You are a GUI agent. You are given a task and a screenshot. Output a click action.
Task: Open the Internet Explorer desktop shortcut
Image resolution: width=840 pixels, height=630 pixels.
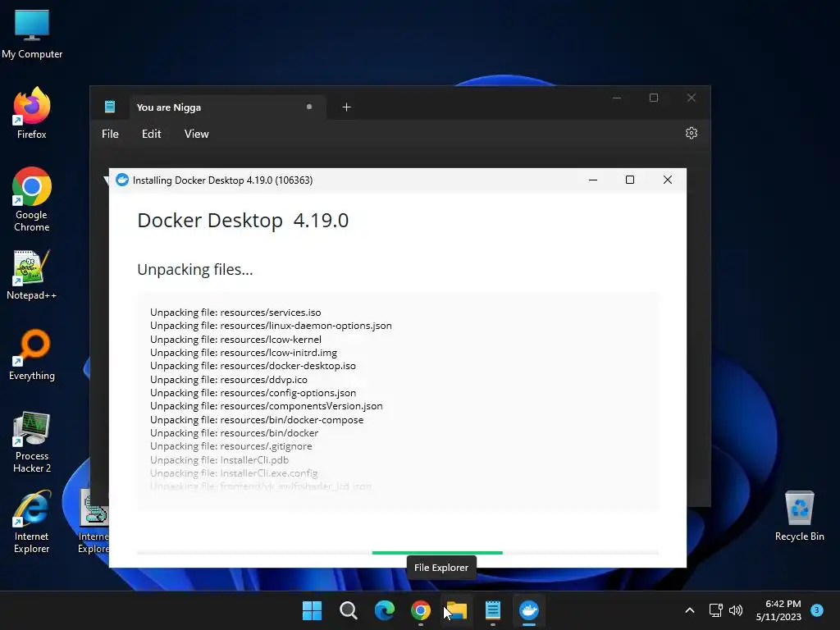[32, 522]
